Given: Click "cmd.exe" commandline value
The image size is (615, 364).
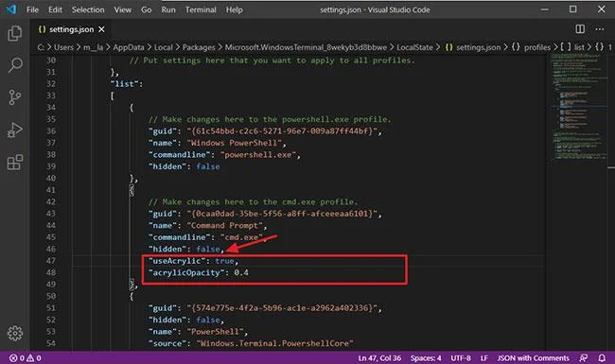Looking at the screenshot, I should click(241, 237).
